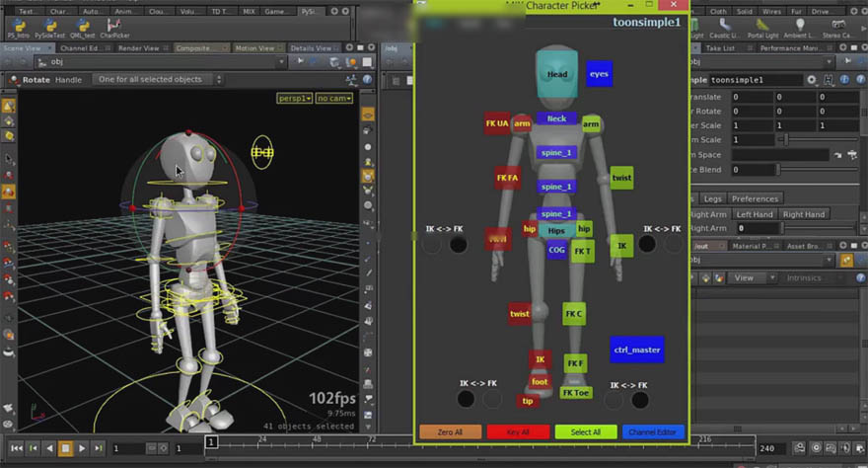This screenshot has width=868, height=468.
Task: Open the CharPicker shelf tool
Action: (114, 29)
